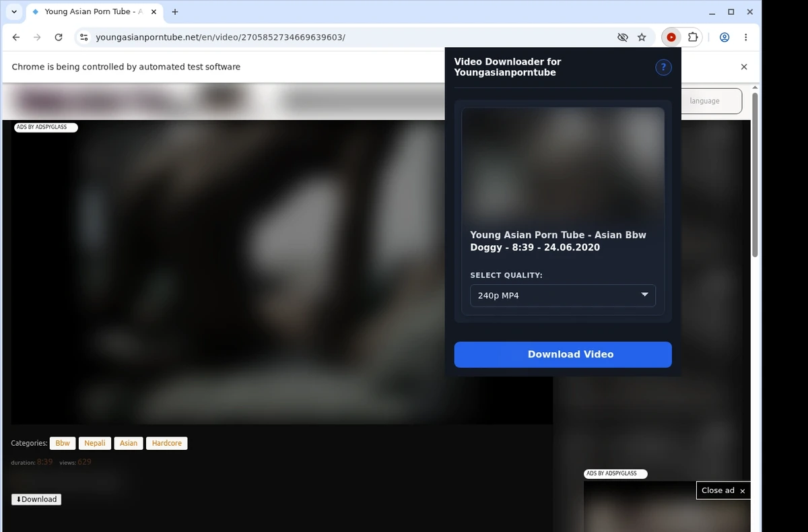
Task: Reload the current page
Action: (x=59, y=38)
